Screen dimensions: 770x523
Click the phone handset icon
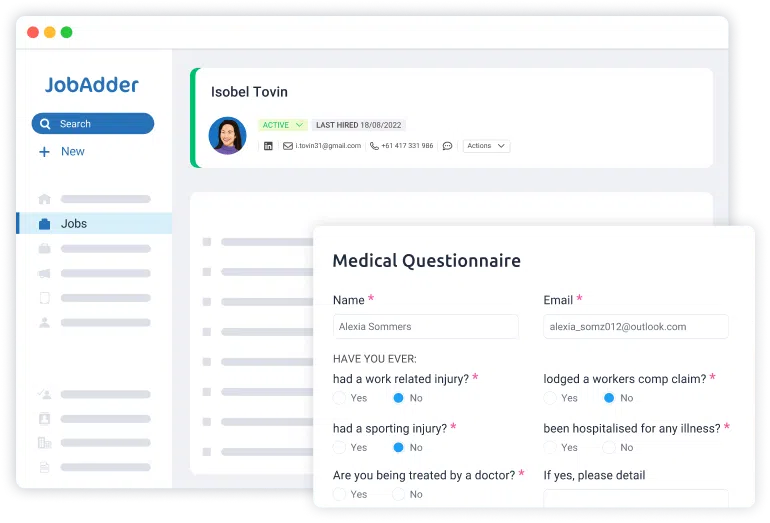[374, 146]
